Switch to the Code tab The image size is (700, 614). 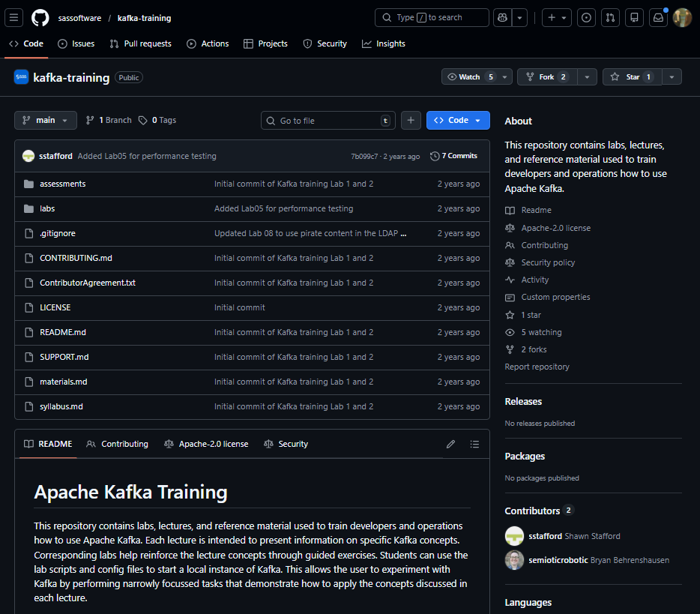26,43
